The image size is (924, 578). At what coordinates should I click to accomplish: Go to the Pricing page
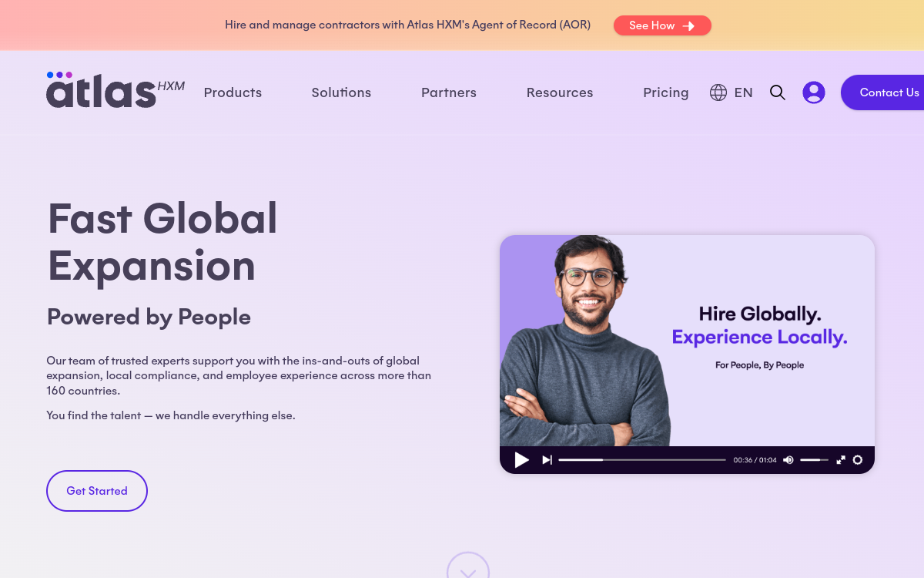click(666, 92)
